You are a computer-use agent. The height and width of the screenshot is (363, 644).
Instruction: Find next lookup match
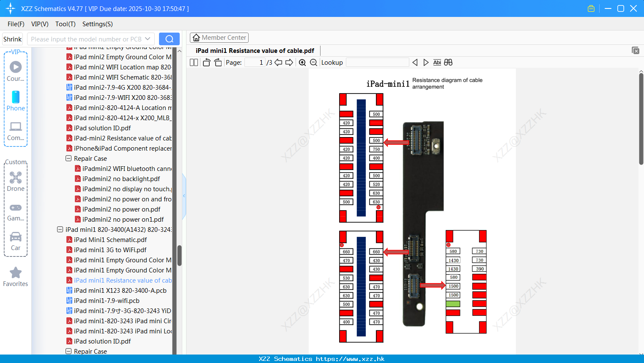click(426, 62)
